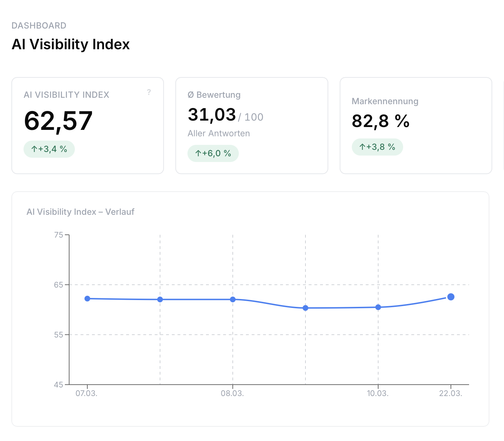Screen dimensions: 504x441
Task: Click the upward arrow in the +3,8 % badge
Action: [362, 147]
